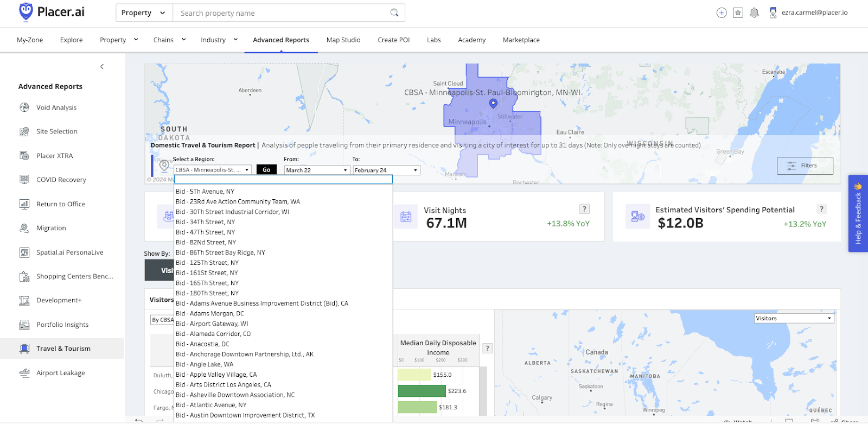The width and height of the screenshot is (868, 424).
Task: Open the By CBSA grouping dropdown
Action: 162,320
